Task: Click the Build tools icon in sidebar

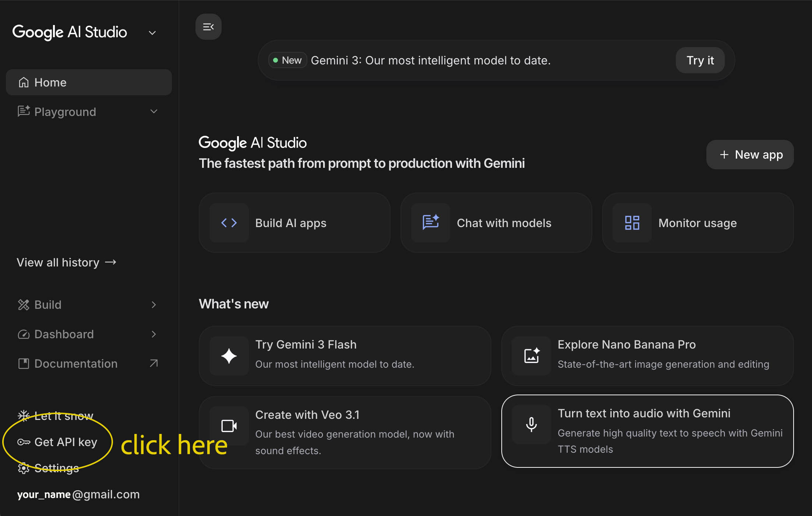Action: 24,305
